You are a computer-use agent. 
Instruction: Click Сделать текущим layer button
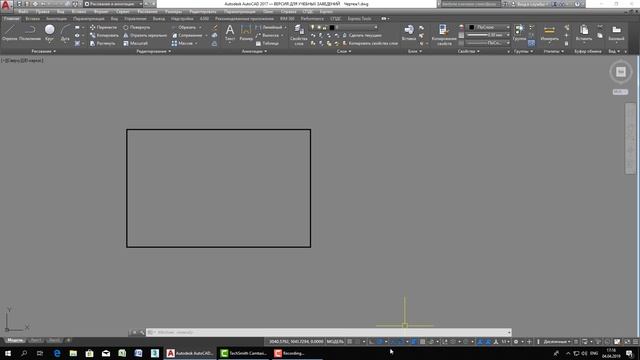361,35
